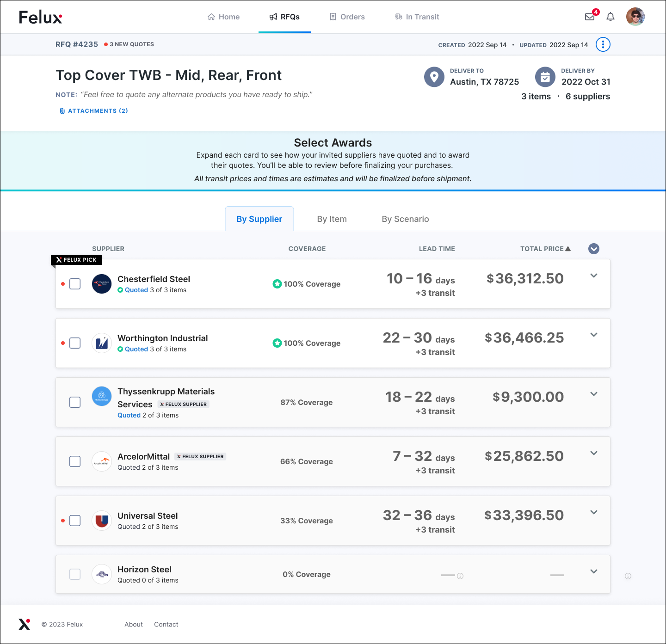Open the Contact footer link
Viewport: 666px width, 644px height.
(x=166, y=624)
